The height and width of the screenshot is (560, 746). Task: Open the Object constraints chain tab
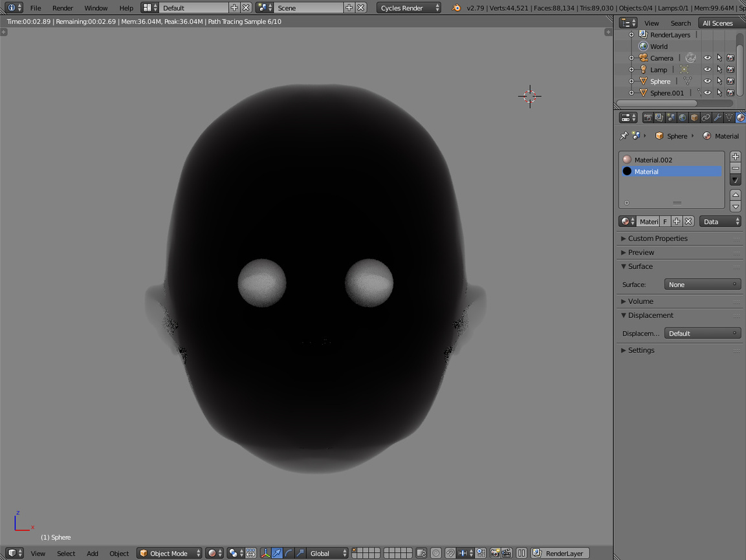pos(705,118)
